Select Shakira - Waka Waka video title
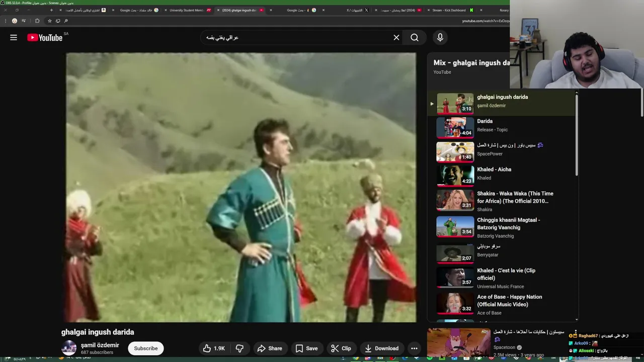The width and height of the screenshot is (644, 362). (x=515, y=197)
